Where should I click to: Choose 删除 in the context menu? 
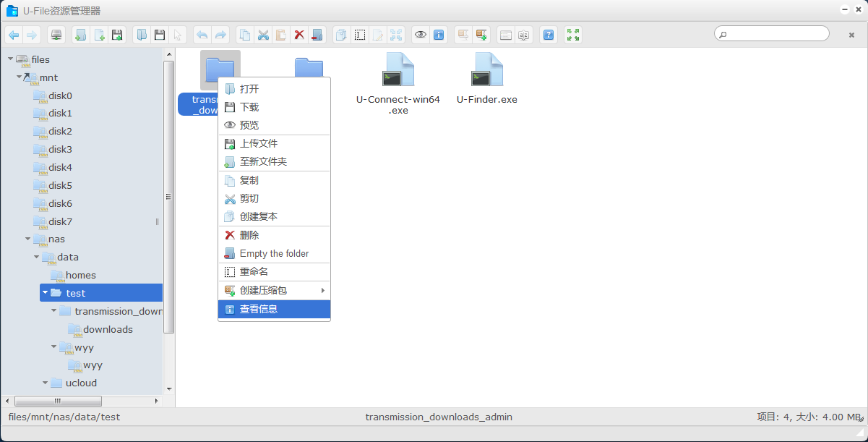coord(274,235)
